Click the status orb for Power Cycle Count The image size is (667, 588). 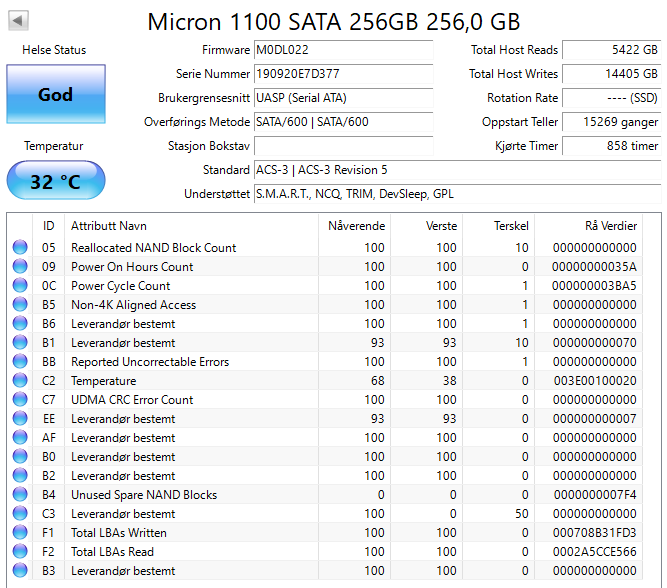coord(20,285)
